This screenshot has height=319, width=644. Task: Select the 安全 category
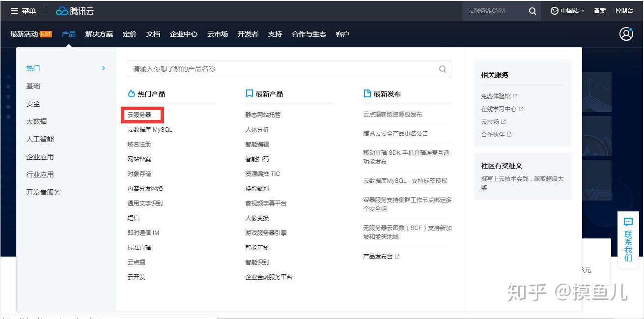tap(33, 104)
